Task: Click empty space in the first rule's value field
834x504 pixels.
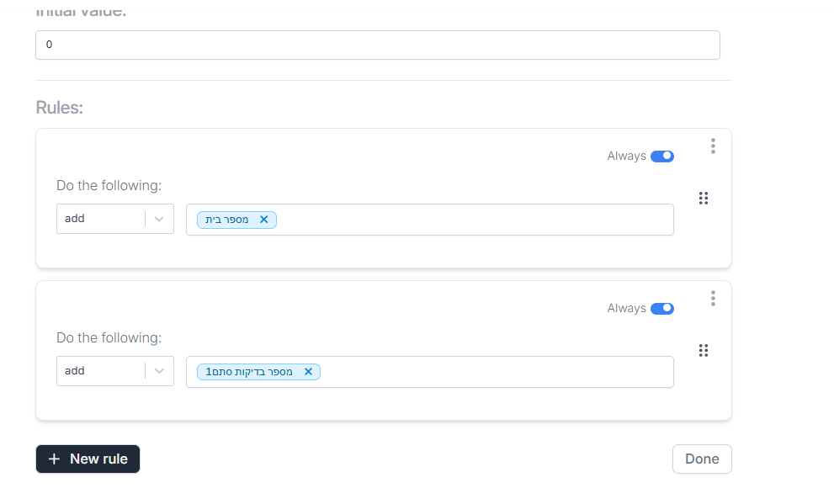Action: click(471, 220)
